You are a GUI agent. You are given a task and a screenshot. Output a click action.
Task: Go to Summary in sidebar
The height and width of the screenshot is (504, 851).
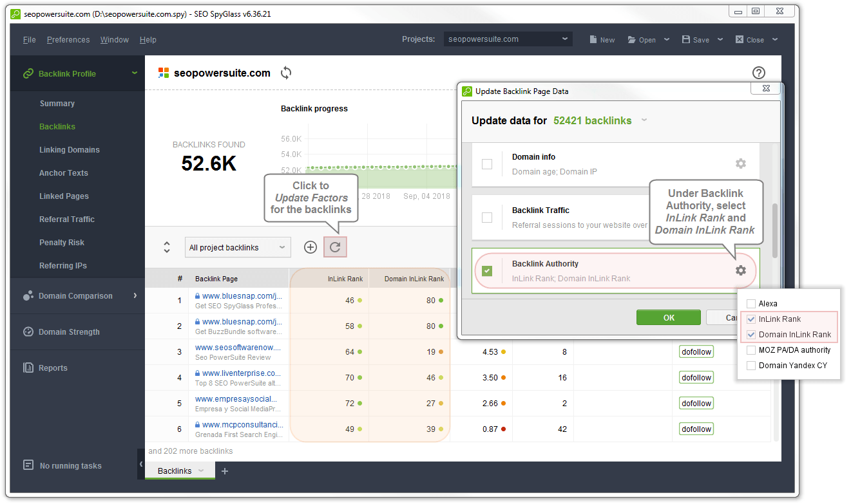pos(57,104)
